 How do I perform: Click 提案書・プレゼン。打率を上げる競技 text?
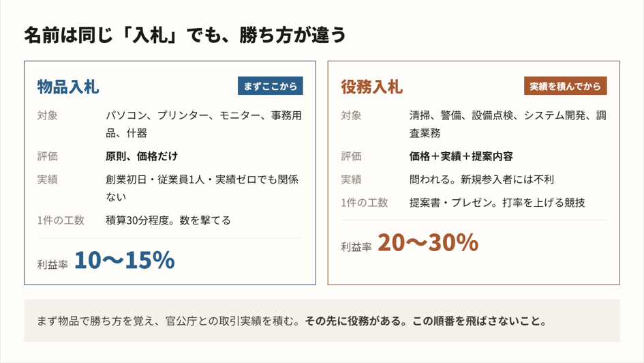click(497, 203)
